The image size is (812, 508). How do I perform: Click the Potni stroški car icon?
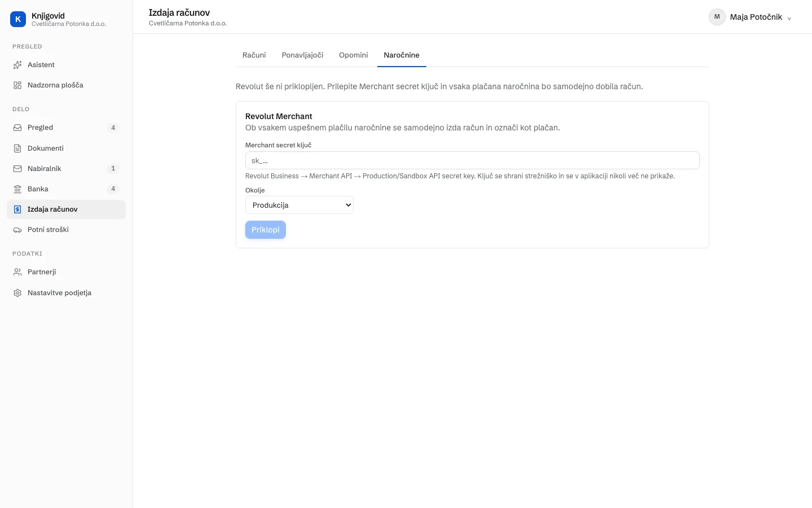point(17,230)
